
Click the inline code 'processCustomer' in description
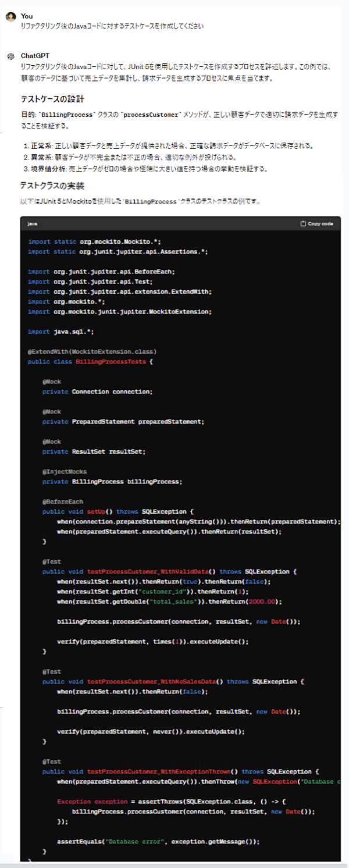click(x=152, y=115)
